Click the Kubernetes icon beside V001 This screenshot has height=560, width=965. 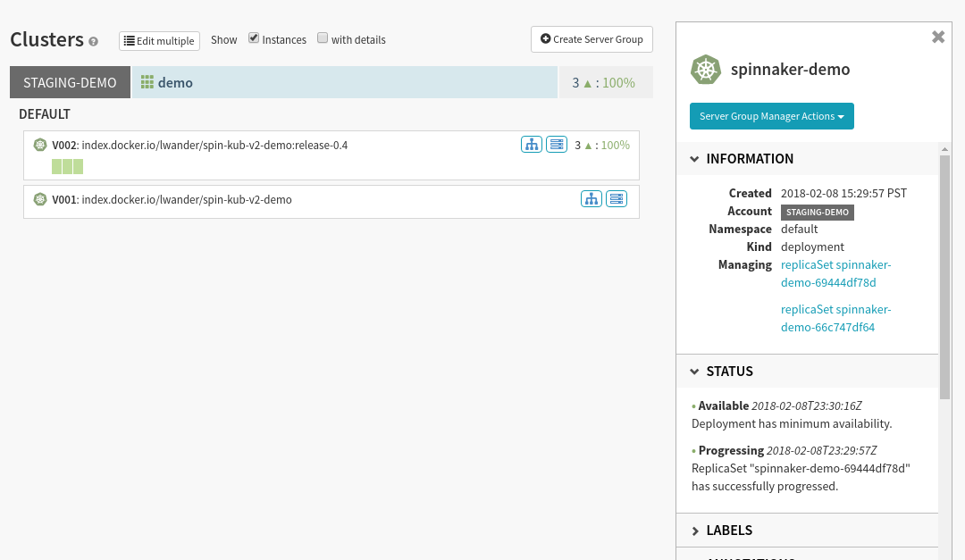40,199
